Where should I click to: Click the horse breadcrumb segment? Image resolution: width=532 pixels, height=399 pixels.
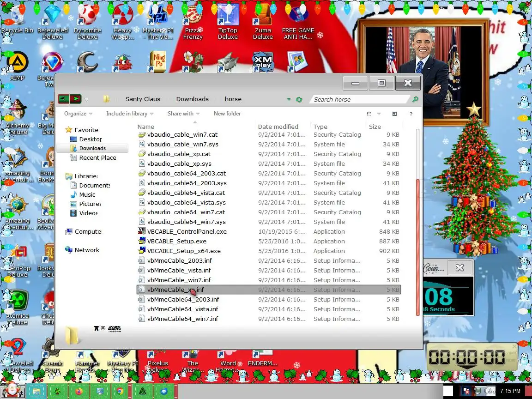tap(233, 99)
